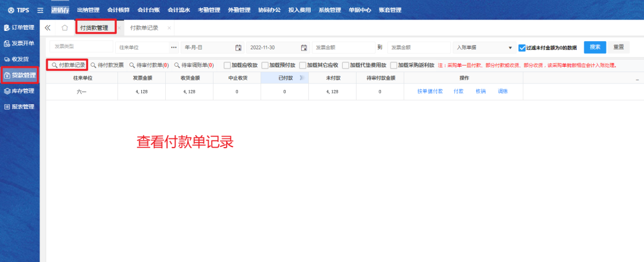Open 库存管理 in the sidebar
The width and height of the screenshot is (644, 262).
pos(20,91)
